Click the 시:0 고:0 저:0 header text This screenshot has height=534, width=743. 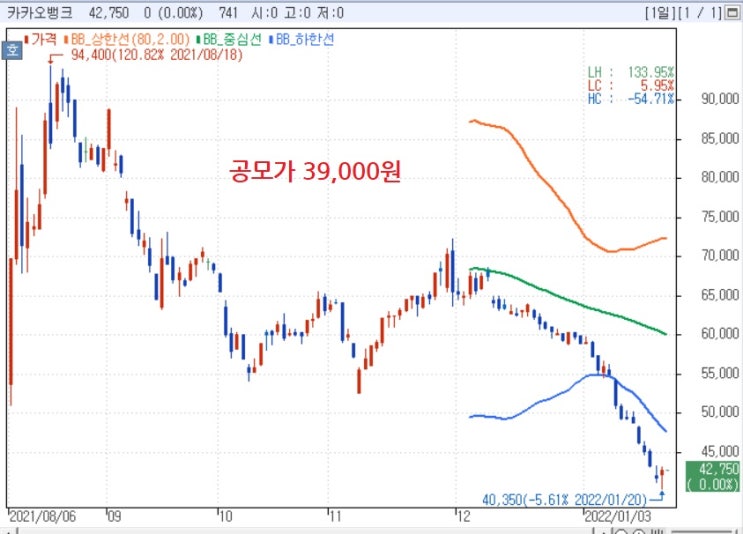(298, 13)
